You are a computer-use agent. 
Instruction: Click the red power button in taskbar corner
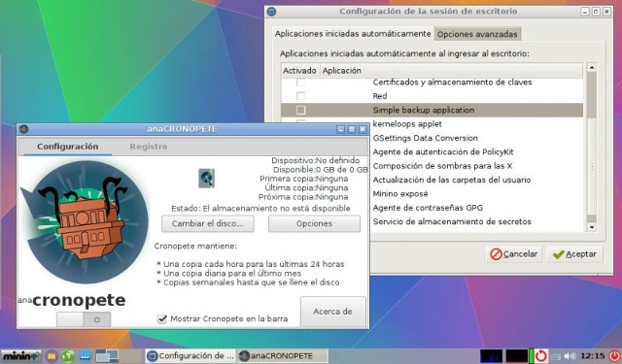pyautogui.click(x=614, y=355)
